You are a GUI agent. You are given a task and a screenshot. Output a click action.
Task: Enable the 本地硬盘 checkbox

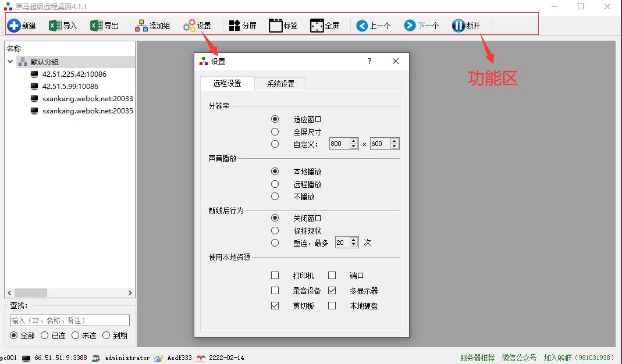click(x=332, y=306)
